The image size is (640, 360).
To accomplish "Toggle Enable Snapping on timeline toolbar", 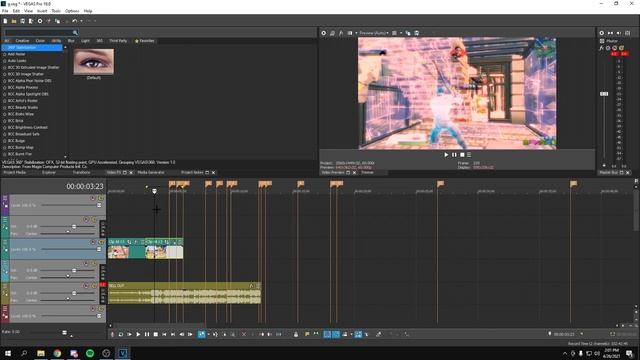I will pos(327,334).
